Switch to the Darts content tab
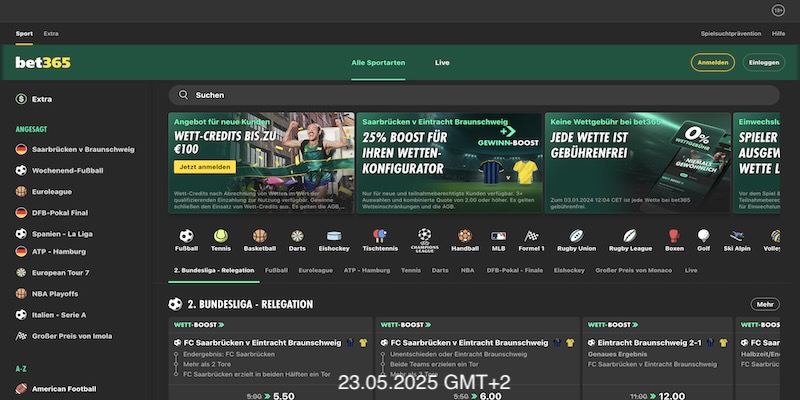 (x=440, y=270)
